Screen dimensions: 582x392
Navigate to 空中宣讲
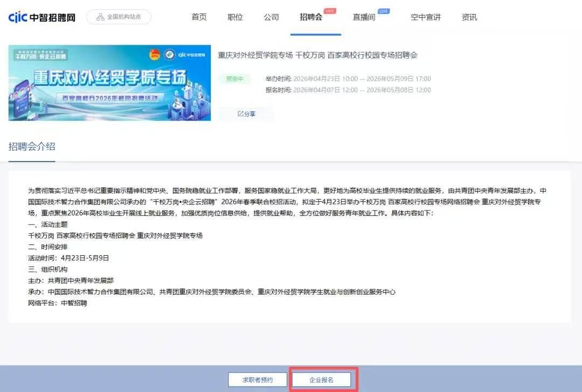425,17
